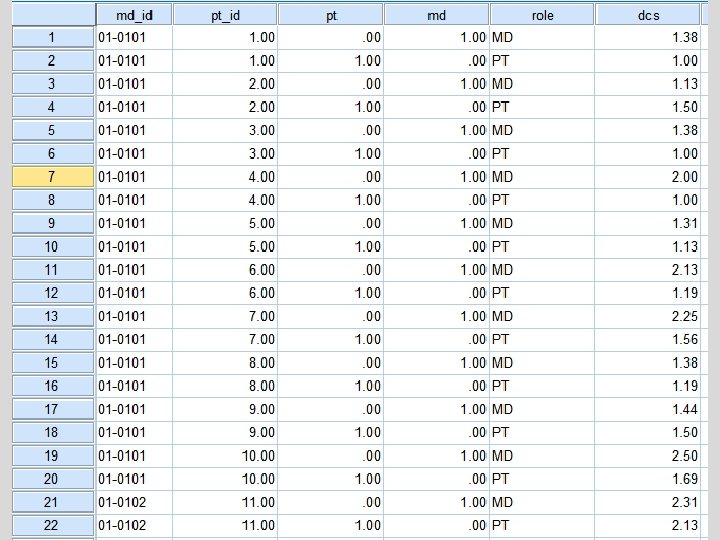The width and height of the screenshot is (720, 540).
Task: Select row header 15
Action: [53, 363]
